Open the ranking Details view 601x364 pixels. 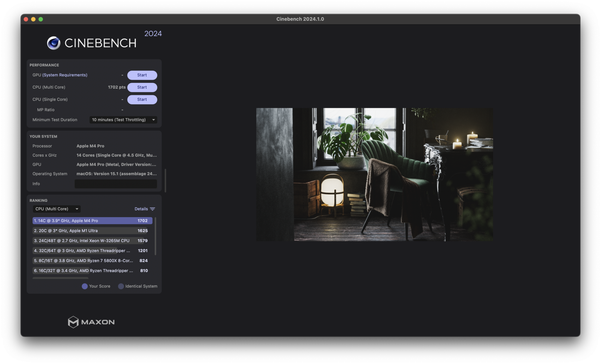[x=141, y=209]
